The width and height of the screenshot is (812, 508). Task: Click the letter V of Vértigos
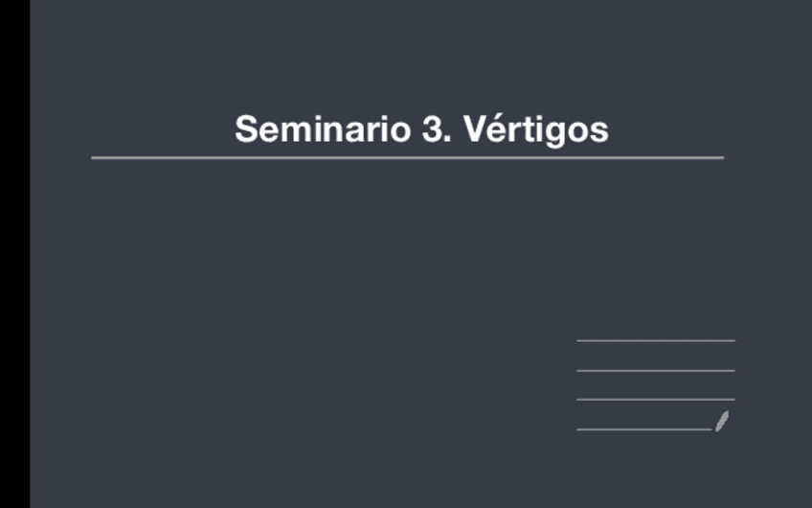[475, 129]
